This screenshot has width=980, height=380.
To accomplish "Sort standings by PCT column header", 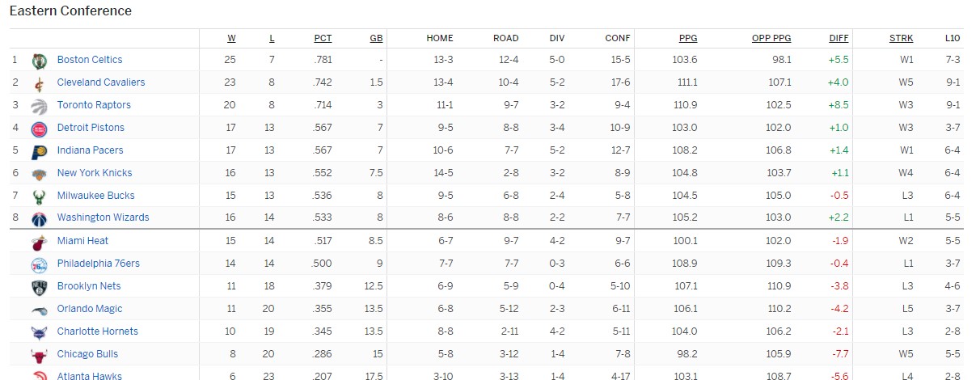I will point(323,38).
